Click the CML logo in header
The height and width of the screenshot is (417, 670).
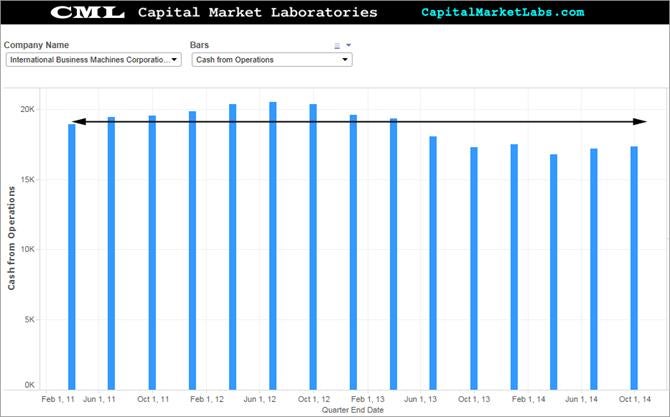click(88, 12)
